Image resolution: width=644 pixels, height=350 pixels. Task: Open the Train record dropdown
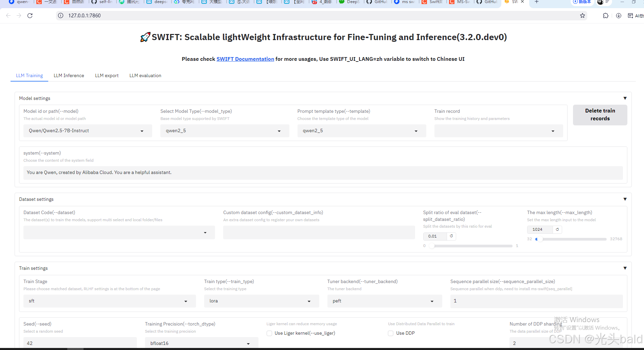(499, 131)
